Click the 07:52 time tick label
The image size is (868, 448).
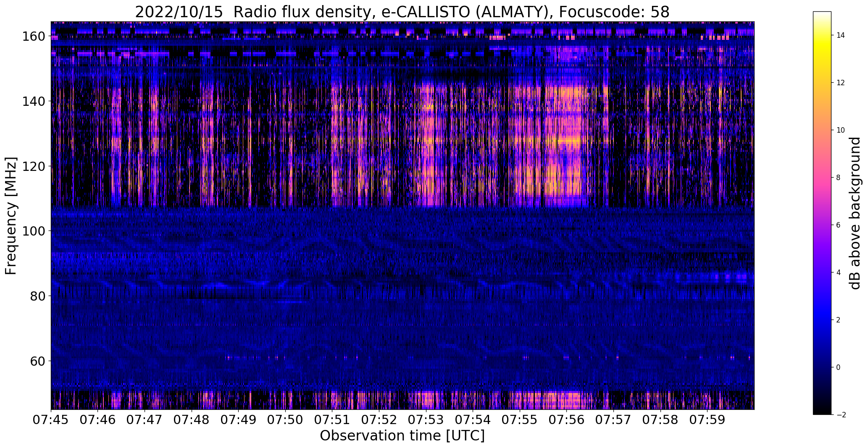(379, 419)
